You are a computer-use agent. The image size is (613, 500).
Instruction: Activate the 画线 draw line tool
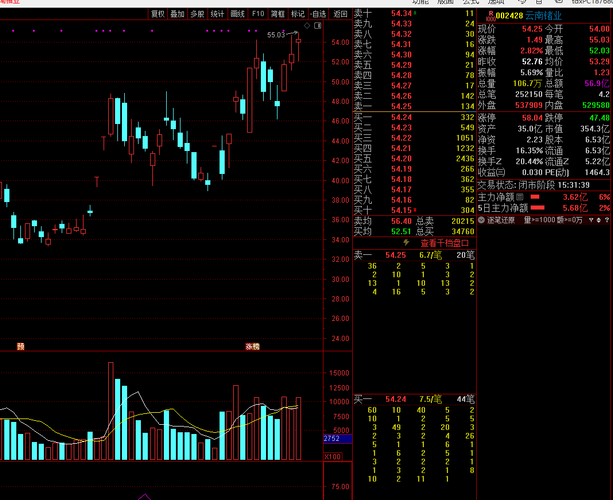click(238, 14)
